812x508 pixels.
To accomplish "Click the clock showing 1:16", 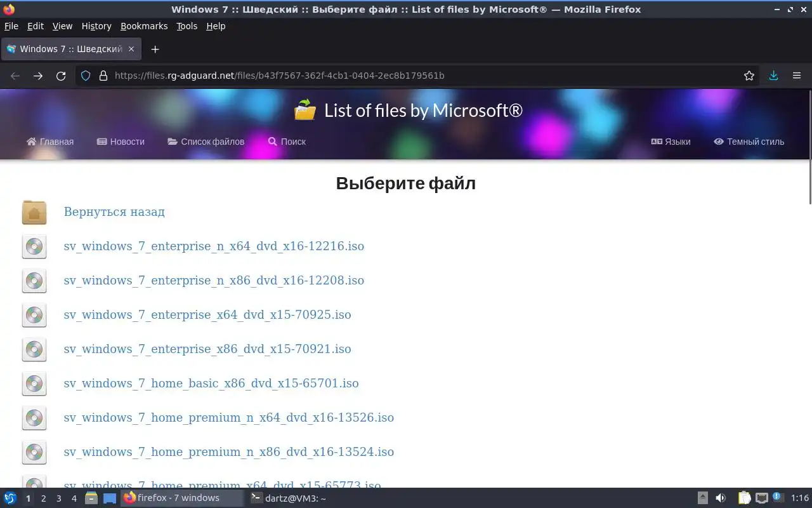I will pyautogui.click(x=800, y=498).
